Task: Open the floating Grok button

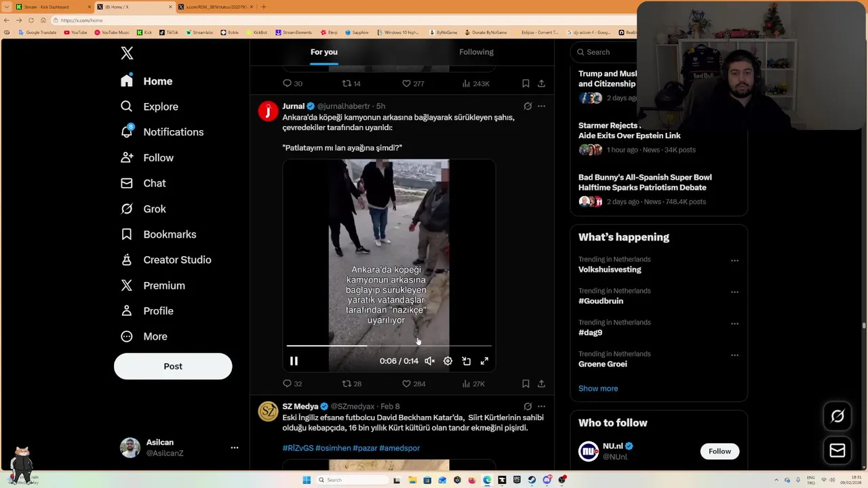Action: click(x=837, y=416)
